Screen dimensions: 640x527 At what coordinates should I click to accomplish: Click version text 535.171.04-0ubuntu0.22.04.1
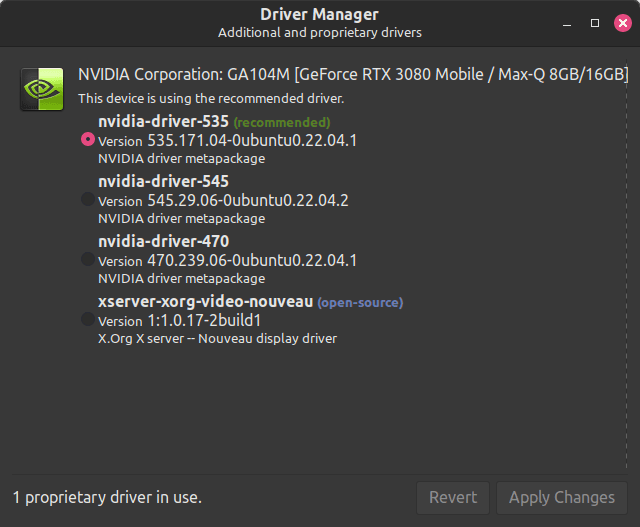(252, 140)
